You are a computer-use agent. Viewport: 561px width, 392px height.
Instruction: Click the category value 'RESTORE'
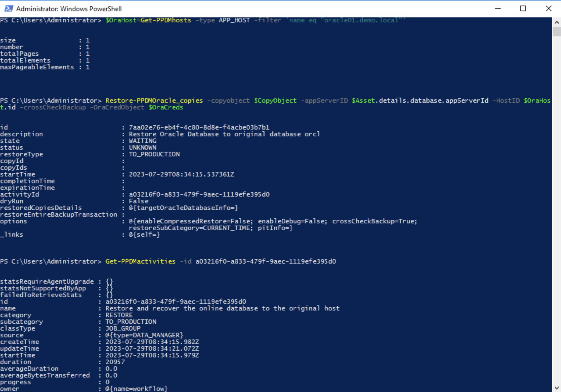[x=119, y=315]
